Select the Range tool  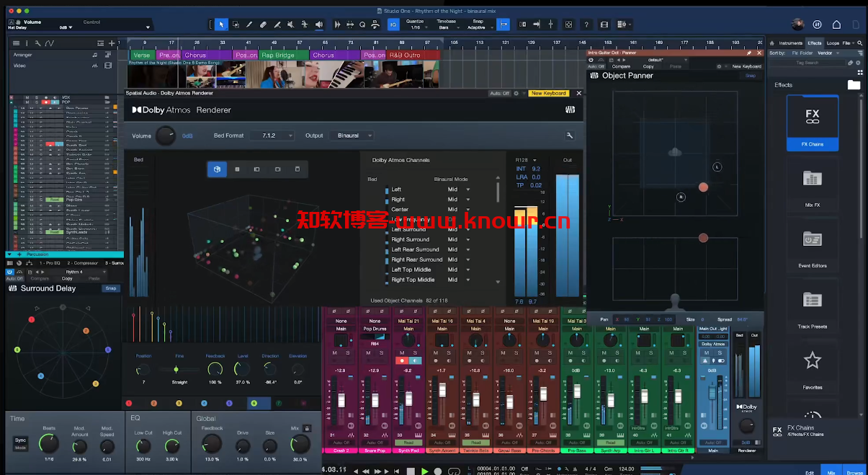(x=236, y=25)
